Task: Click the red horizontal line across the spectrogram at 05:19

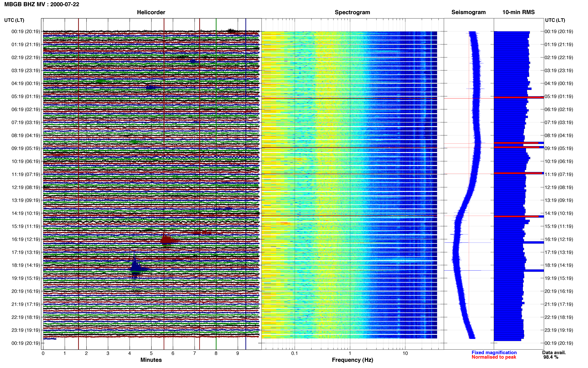Action: [349, 98]
